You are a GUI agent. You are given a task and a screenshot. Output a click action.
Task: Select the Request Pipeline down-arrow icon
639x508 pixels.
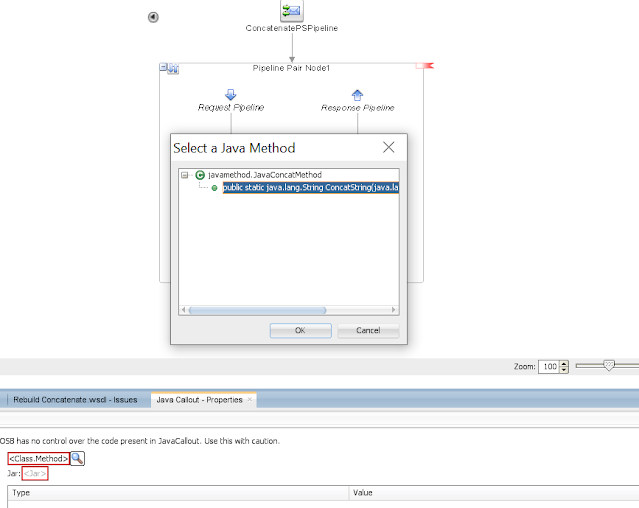click(231, 95)
